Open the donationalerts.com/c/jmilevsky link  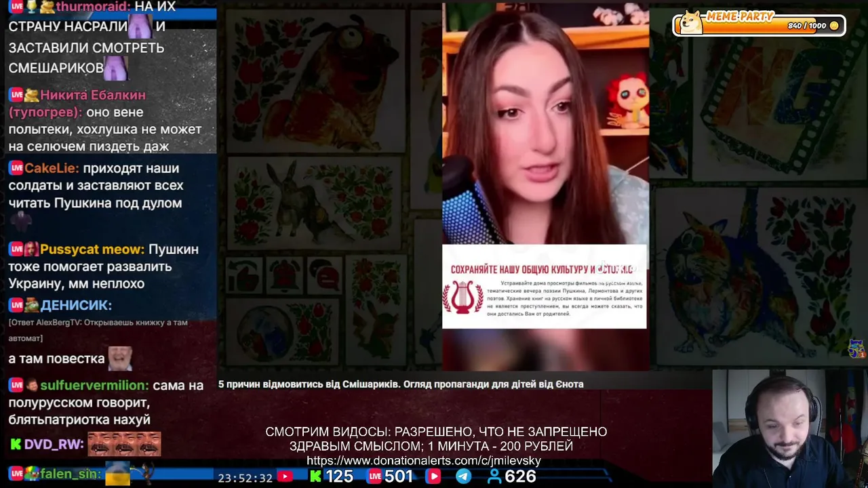(424, 461)
